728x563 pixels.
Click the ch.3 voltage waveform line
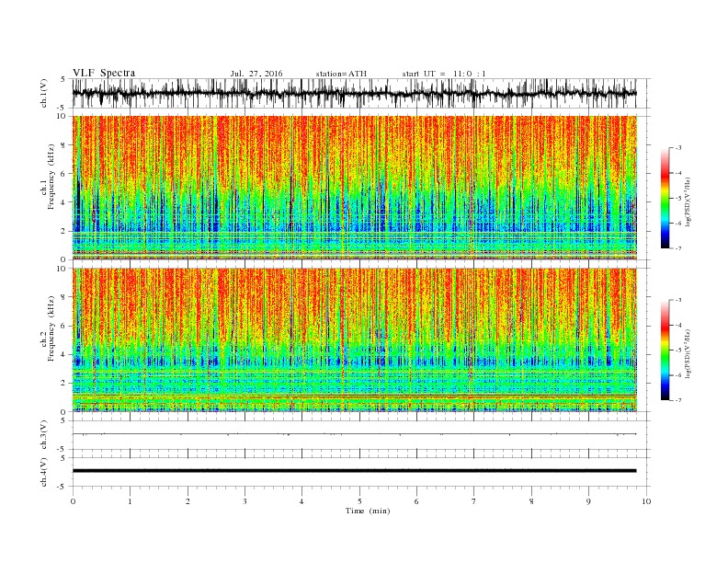(x=354, y=434)
